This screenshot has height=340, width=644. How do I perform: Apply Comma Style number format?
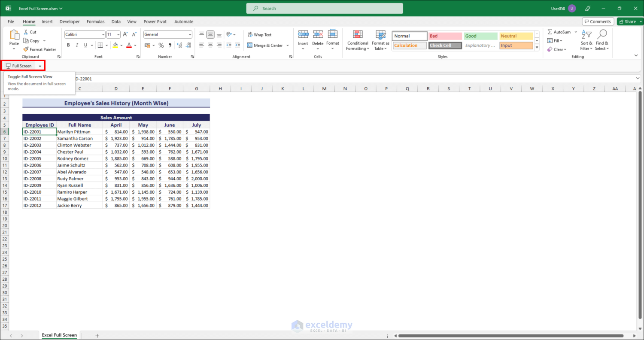point(170,45)
